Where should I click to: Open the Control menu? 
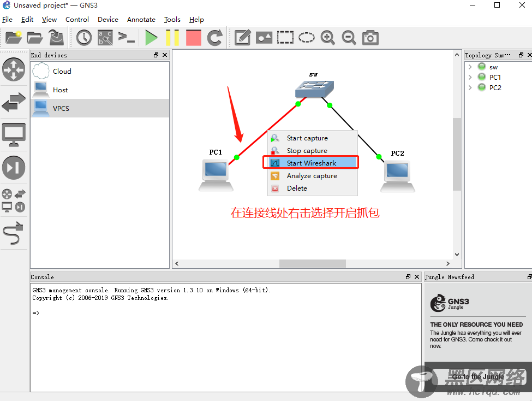pos(77,19)
